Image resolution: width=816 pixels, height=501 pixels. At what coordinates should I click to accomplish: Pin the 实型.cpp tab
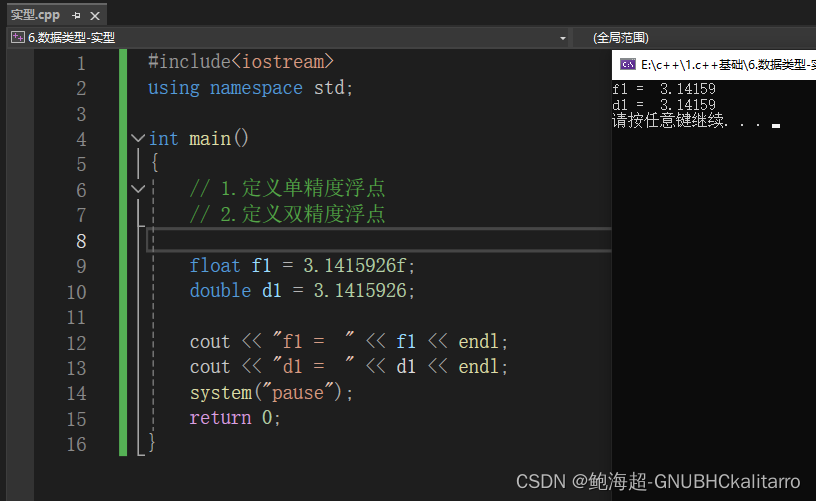click(x=76, y=16)
